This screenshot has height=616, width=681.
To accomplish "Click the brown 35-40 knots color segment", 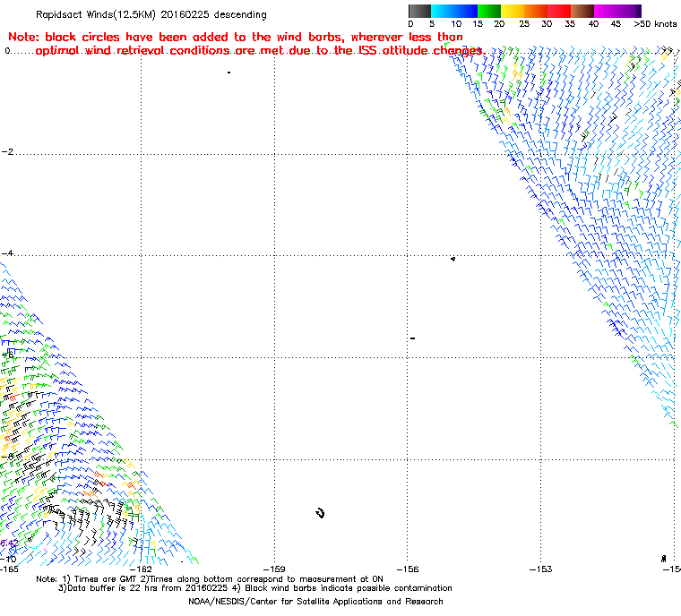I will tap(582, 11).
